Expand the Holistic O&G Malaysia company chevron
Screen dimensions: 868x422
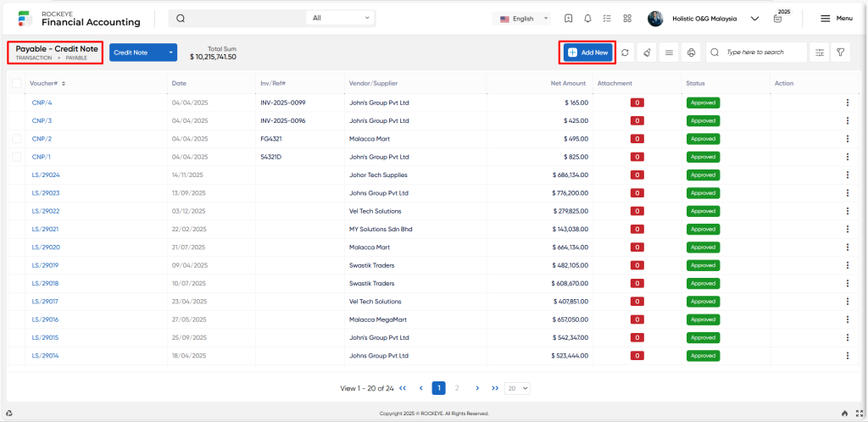[754, 19]
